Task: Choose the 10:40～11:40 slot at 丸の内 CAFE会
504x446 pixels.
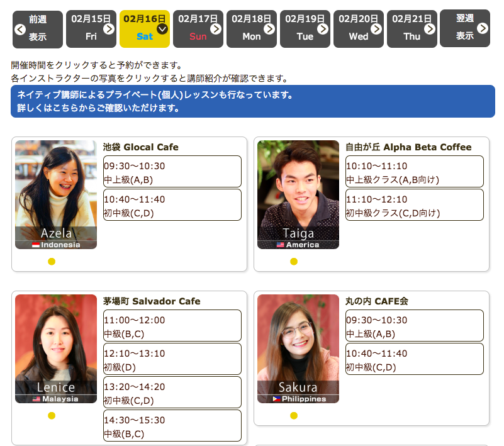Action: pos(414,359)
